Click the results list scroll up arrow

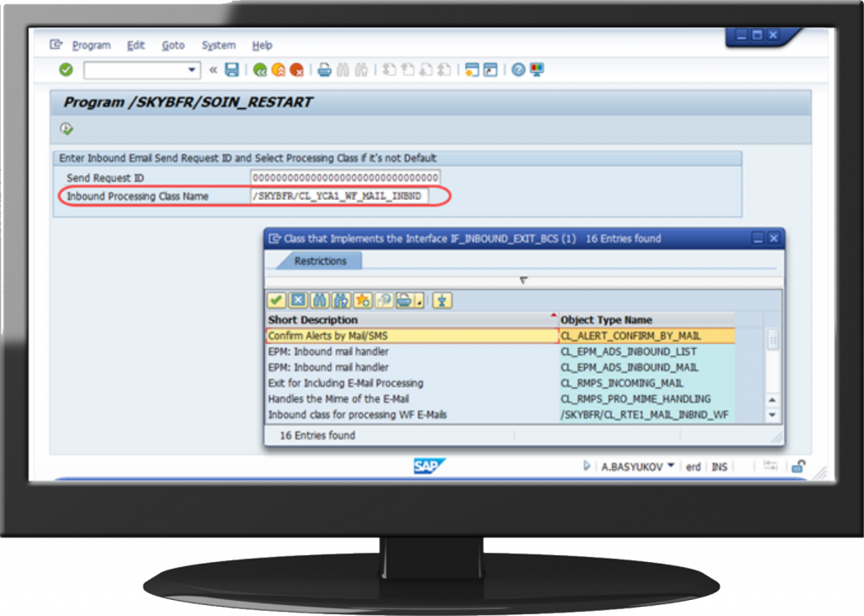773,400
